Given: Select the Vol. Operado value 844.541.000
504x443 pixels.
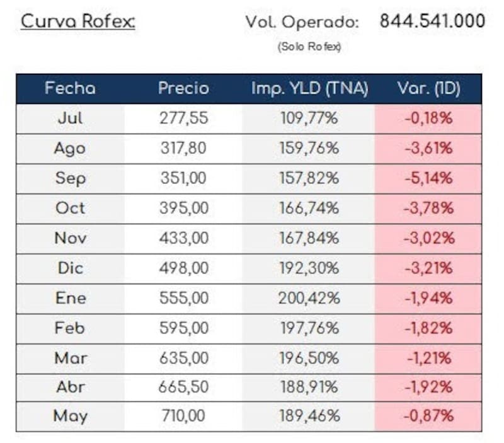Looking at the screenshot, I should tap(432, 21).
